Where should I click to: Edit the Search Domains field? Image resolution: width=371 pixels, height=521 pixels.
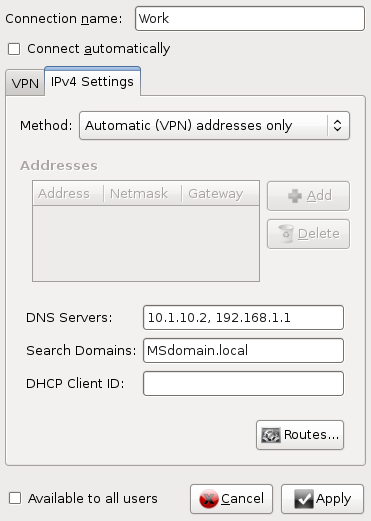point(243,351)
